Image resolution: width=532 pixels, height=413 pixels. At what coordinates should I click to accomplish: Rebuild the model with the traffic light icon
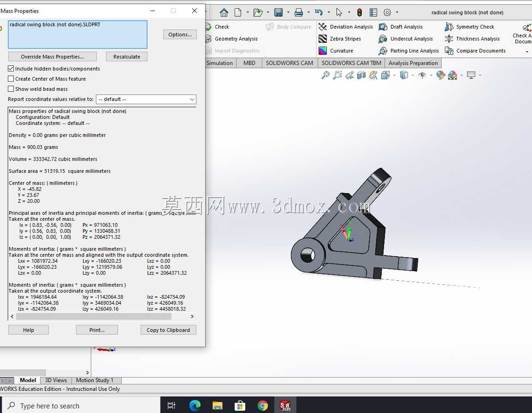pos(359,12)
